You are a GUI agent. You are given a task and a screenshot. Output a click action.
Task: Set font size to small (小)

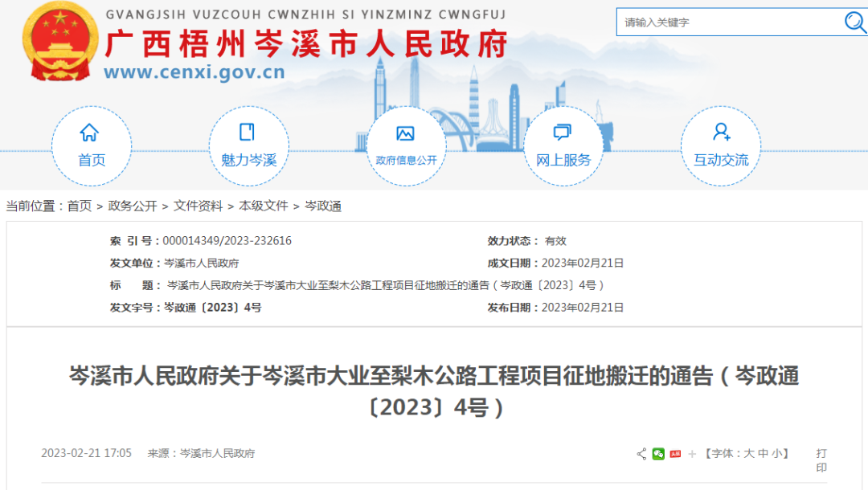[776, 454]
